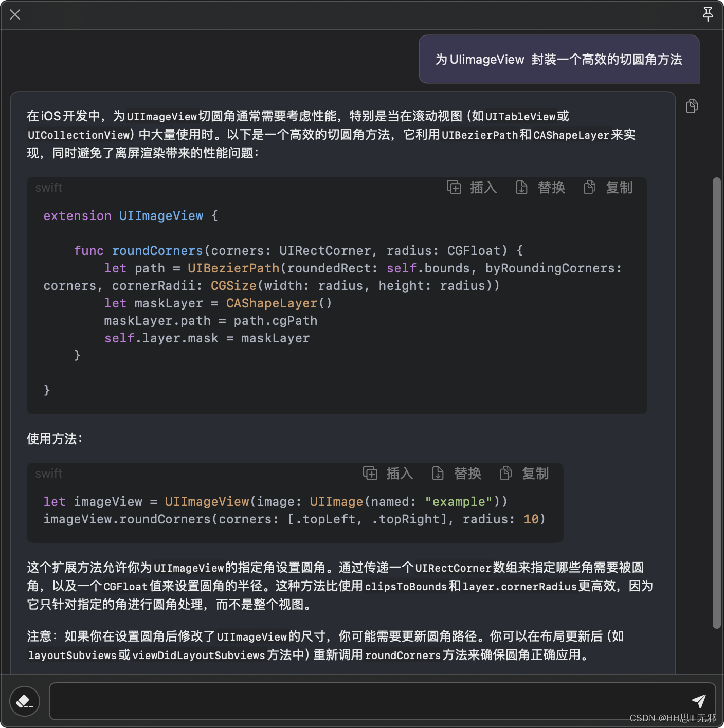The width and height of the screenshot is (724, 728).
Task: Pin the chat panel window
Action: 708,14
